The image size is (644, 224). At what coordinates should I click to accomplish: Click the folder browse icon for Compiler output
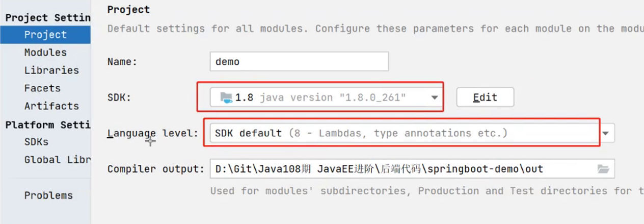[603, 169]
